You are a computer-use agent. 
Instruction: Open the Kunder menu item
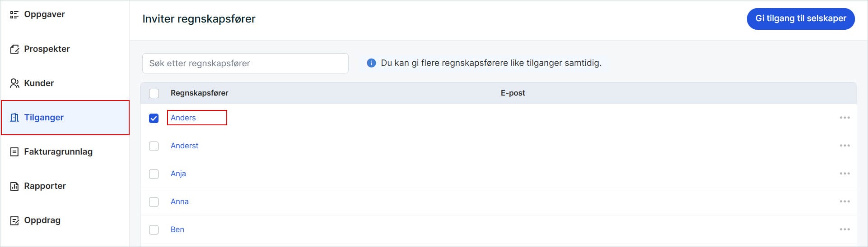pyautogui.click(x=39, y=83)
